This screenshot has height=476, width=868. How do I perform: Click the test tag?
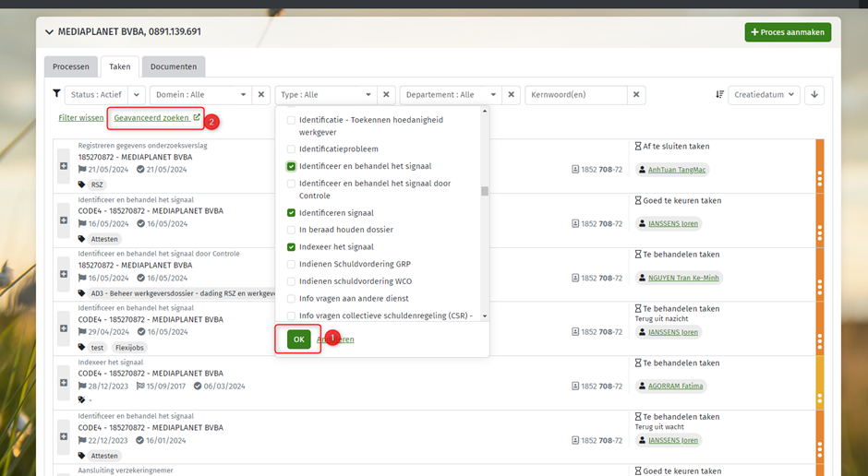98,348
